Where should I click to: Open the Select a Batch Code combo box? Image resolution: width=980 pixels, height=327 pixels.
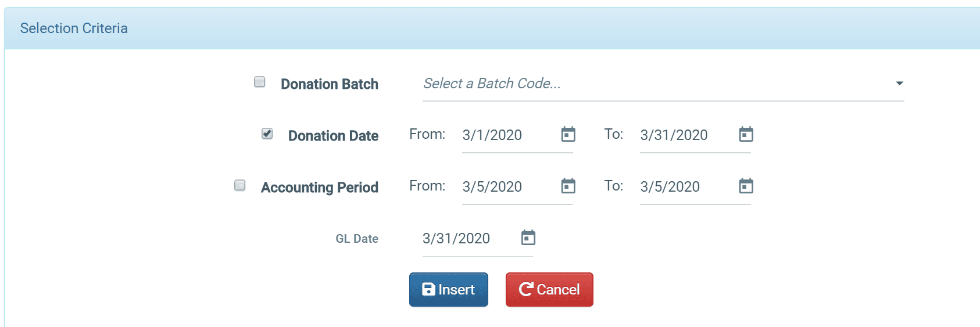[x=663, y=84]
